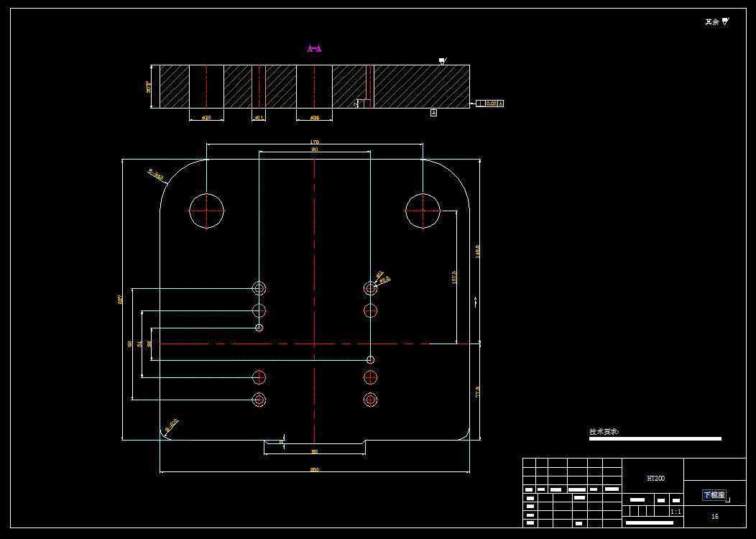Select the surface roughness symbol on section top
756x539 pixels.
coord(442,61)
